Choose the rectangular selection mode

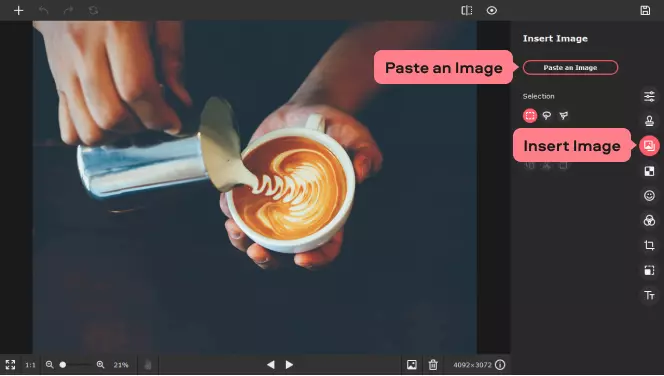tap(530, 116)
